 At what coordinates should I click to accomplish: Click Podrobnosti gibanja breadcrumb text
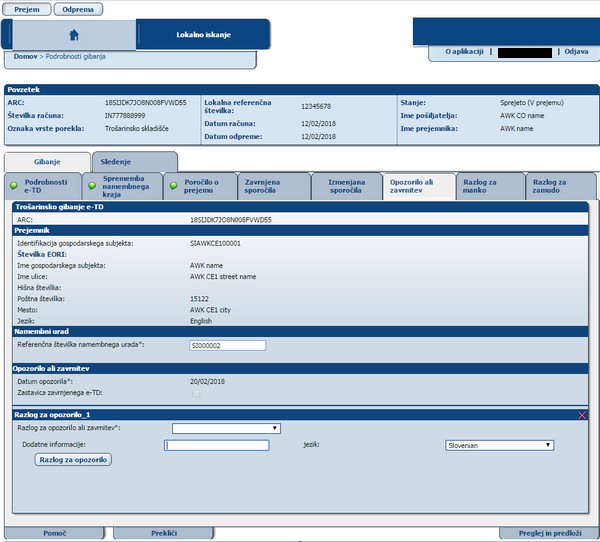(x=76, y=56)
